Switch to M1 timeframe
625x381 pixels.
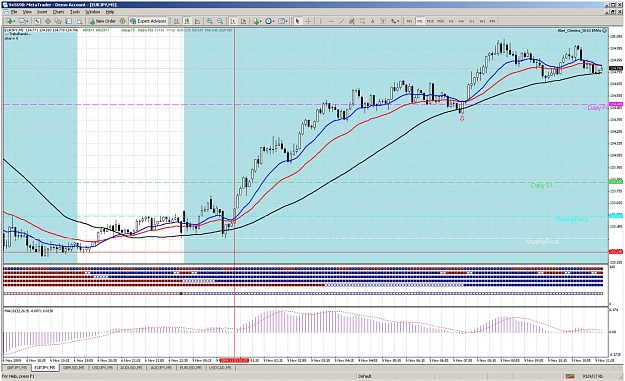click(x=409, y=21)
